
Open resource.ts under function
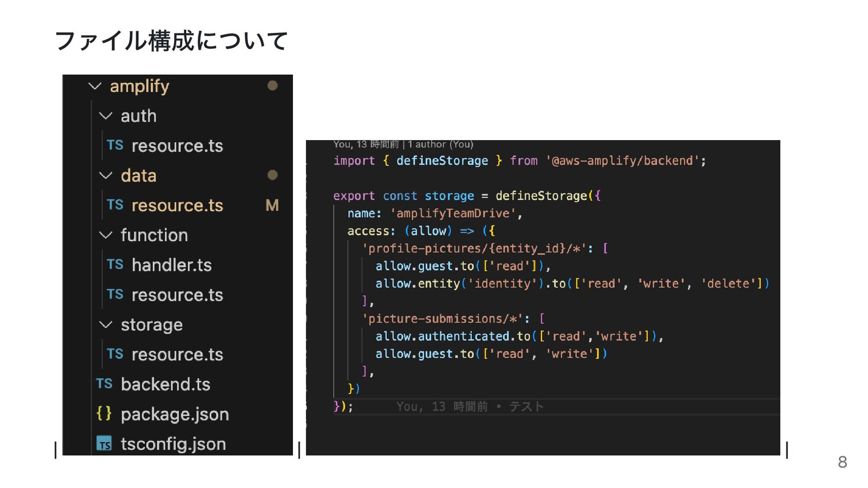point(177,295)
